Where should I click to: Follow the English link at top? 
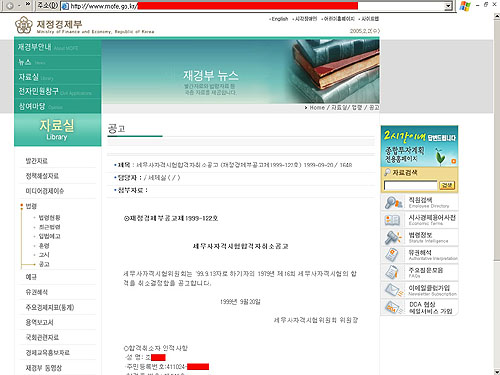279,19
